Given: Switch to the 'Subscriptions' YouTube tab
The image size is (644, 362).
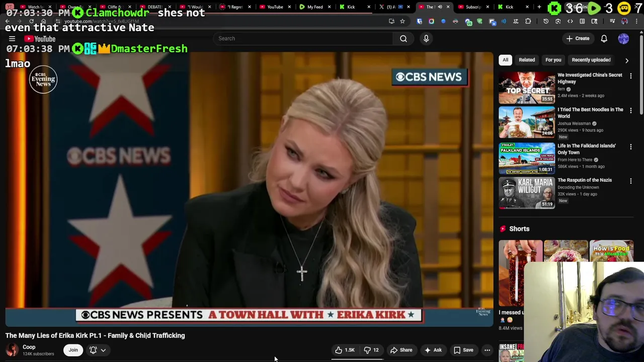Looking at the screenshot, I should (472, 7).
